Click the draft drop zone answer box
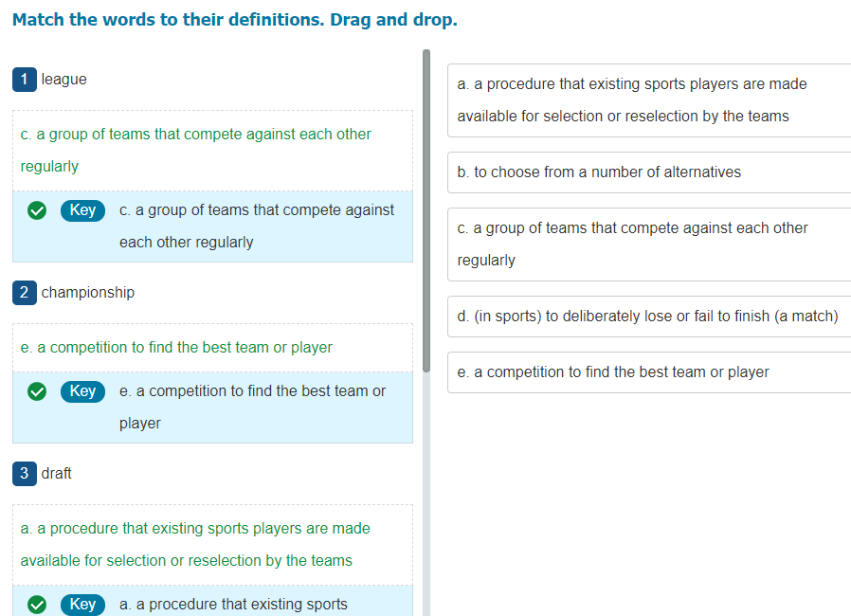This screenshot has height=616, width=851. pyautogui.click(x=212, y=544)
